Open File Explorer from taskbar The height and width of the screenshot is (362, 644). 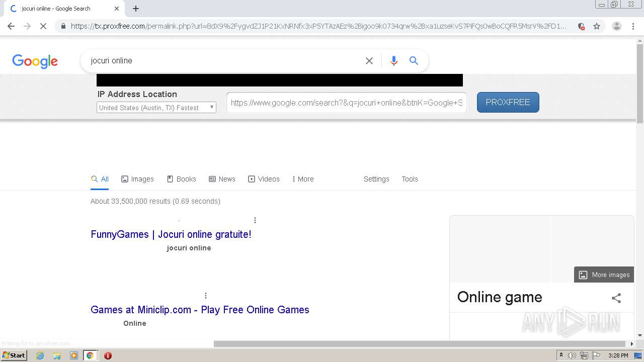coord(57,355)
